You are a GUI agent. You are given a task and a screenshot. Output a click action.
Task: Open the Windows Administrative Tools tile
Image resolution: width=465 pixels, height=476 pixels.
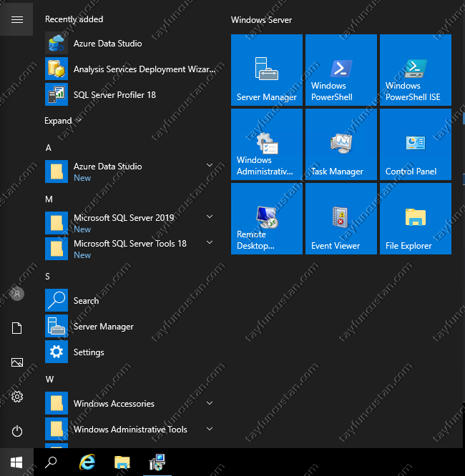[267, 144]
